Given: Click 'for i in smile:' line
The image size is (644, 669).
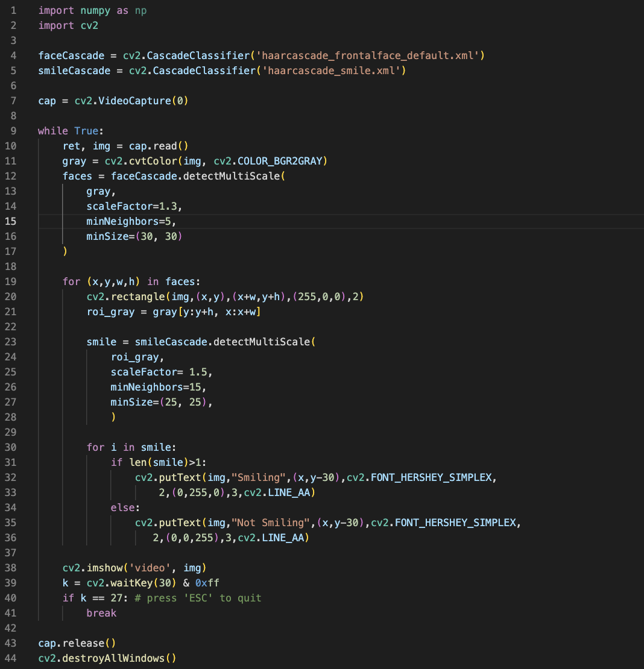Looking at the screenshot, I should (x=131, y=448).
